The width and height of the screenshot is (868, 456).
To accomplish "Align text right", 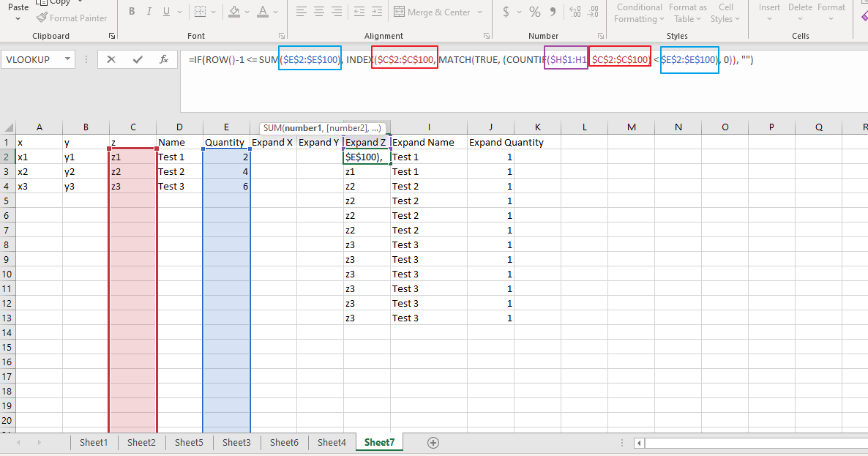I will 337,12.
